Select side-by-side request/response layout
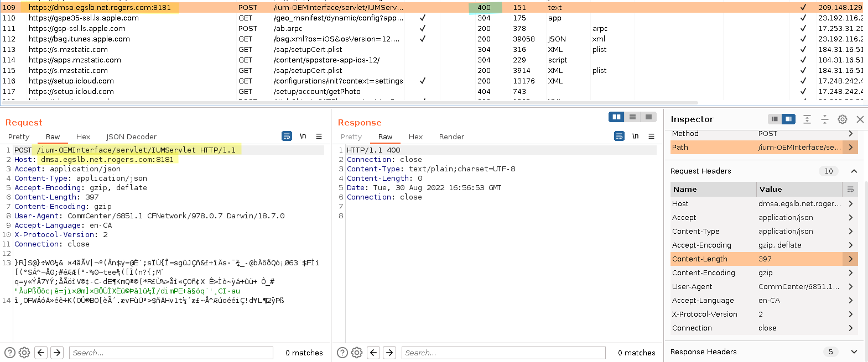The image size is (868, 362). point(616,117)
